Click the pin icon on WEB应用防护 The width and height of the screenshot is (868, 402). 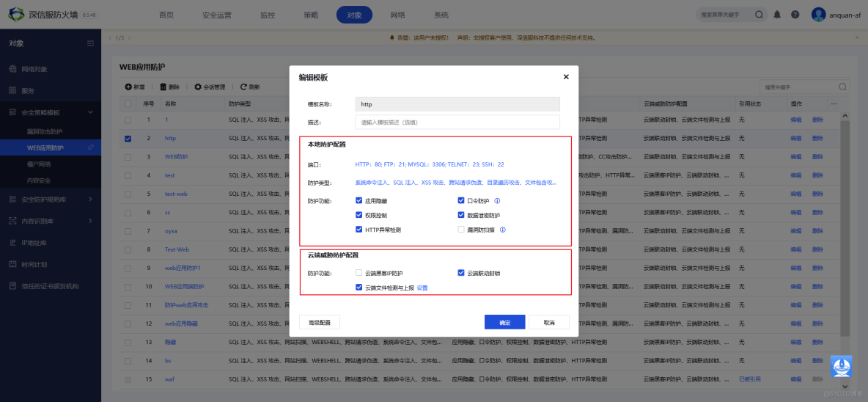click(90, 148)
